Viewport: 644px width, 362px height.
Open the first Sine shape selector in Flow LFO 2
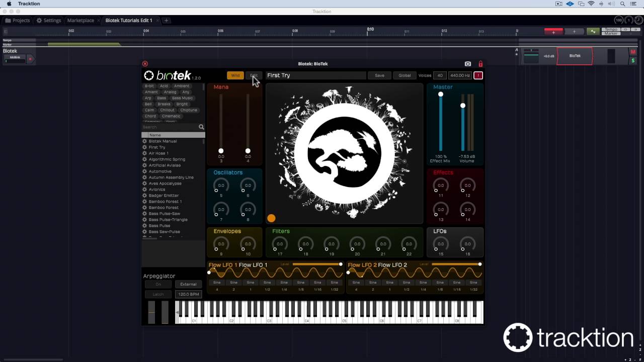(x=356, y=283)
